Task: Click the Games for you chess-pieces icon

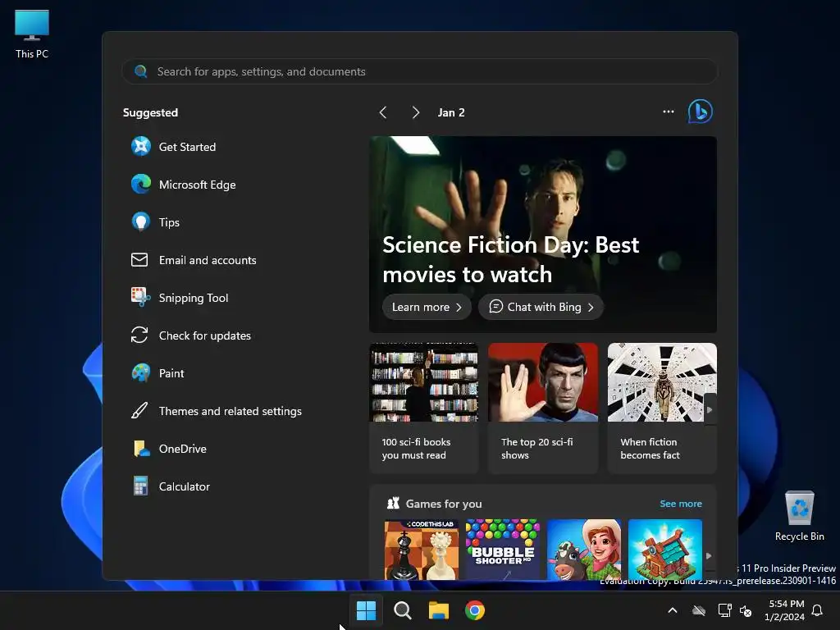Action: tap(393, 503)
